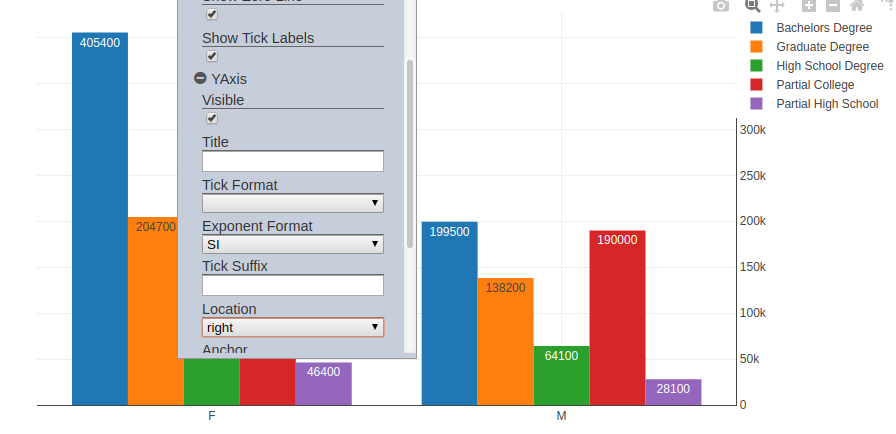Viewport: 896px width, 434px height.
Task: Click the purple M bar labeled 28100
Action: 674,392
